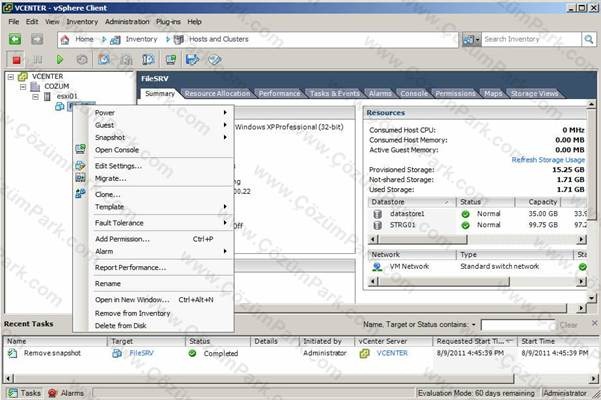601x400 pixels.
Task: Switch to the Tasks & Events tab
Action: [x=335, y=93]
